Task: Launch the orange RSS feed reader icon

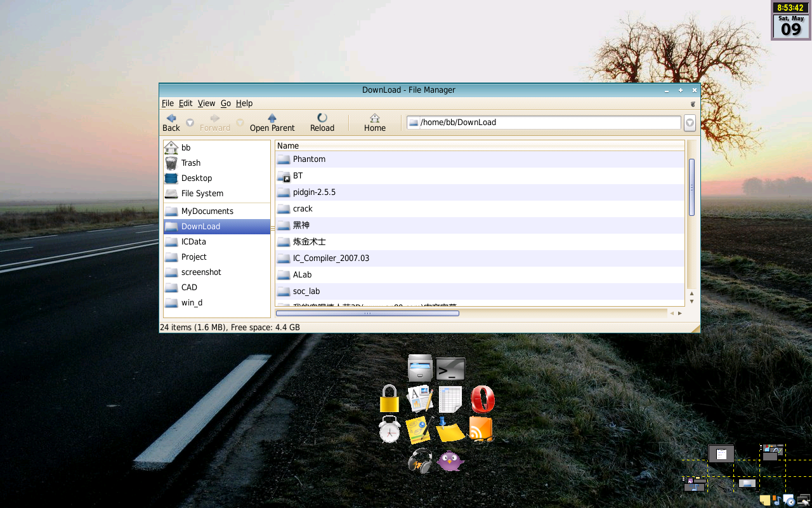Action: point(481,430)
